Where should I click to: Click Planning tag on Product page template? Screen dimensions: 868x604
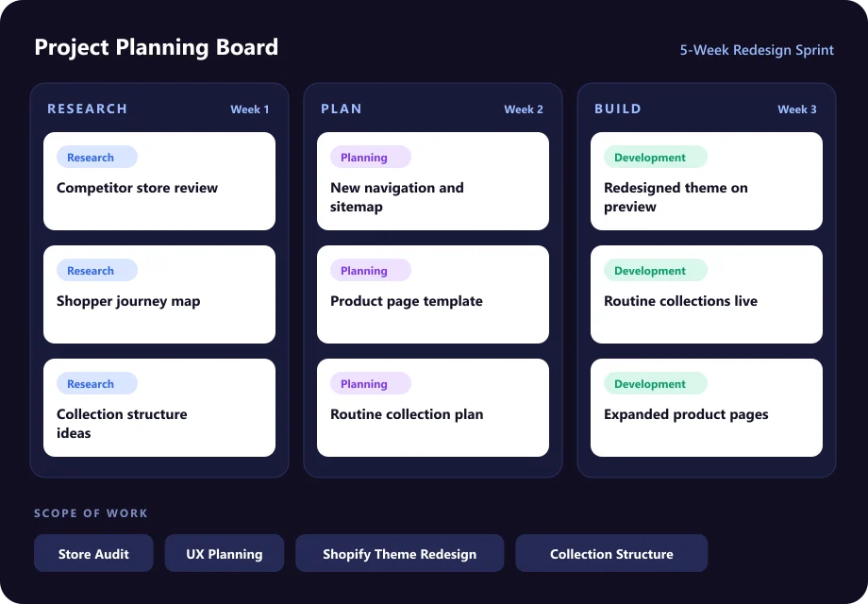[371, 270]
